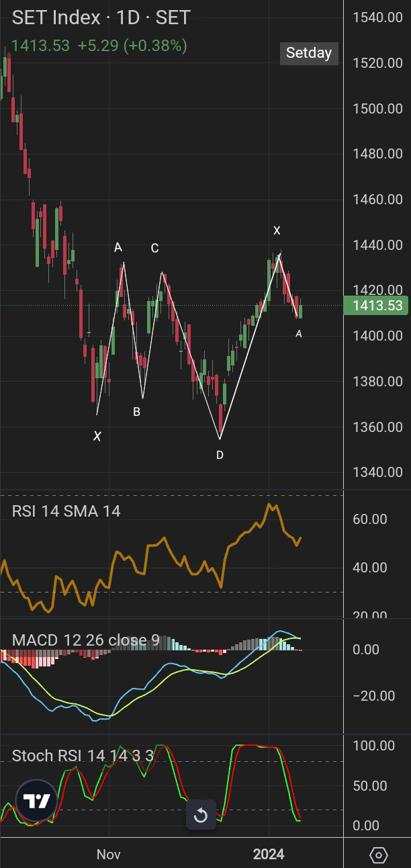Click the RSI scale value 60.00
411x868 pixels.
(370, 519)
